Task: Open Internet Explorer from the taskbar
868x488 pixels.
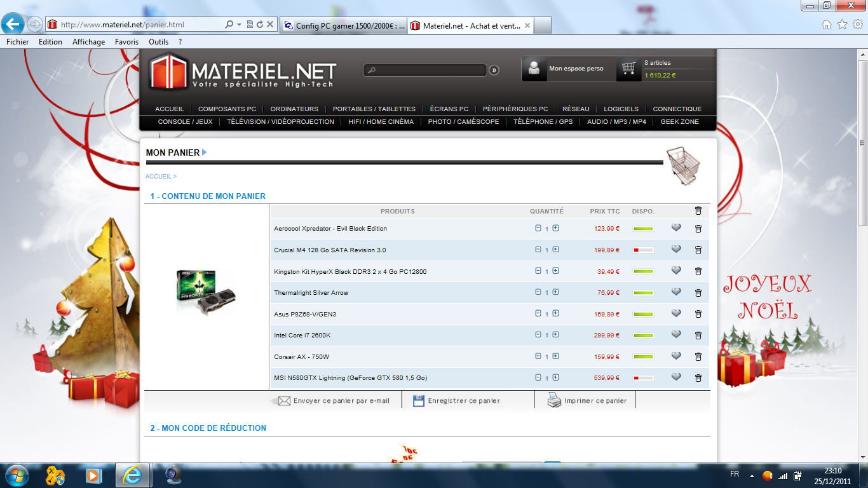Action: point(133,475)
